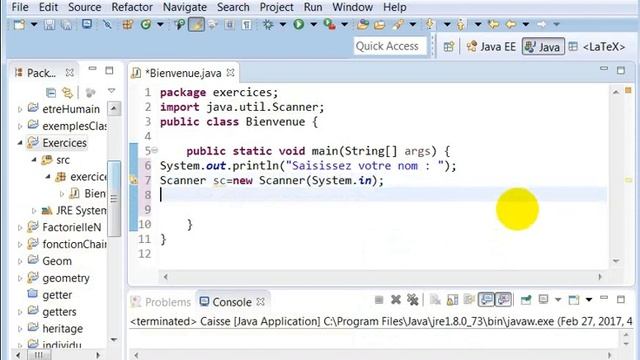Switch to the Java EE perspective
Image resolution: width=640 pixels, height=360 pixels.
pos(491,47)
